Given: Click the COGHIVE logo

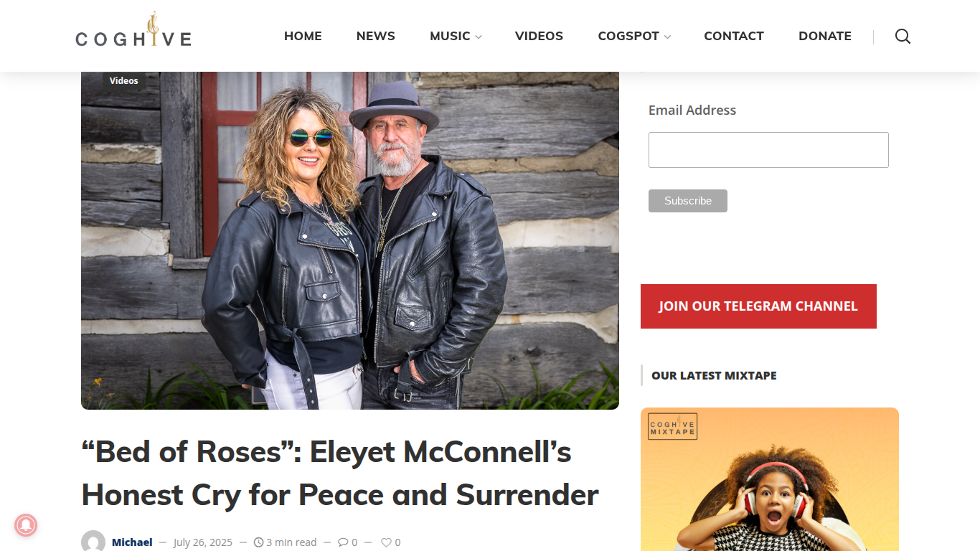Looking at the screenshot, I should point(133,30).
